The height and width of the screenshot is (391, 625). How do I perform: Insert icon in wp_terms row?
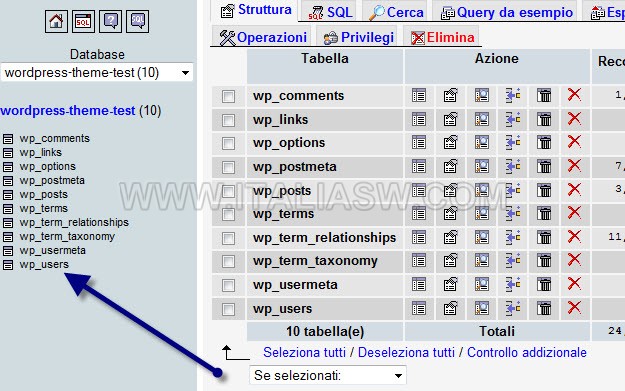pyautogui.click(x=513, y=214)
